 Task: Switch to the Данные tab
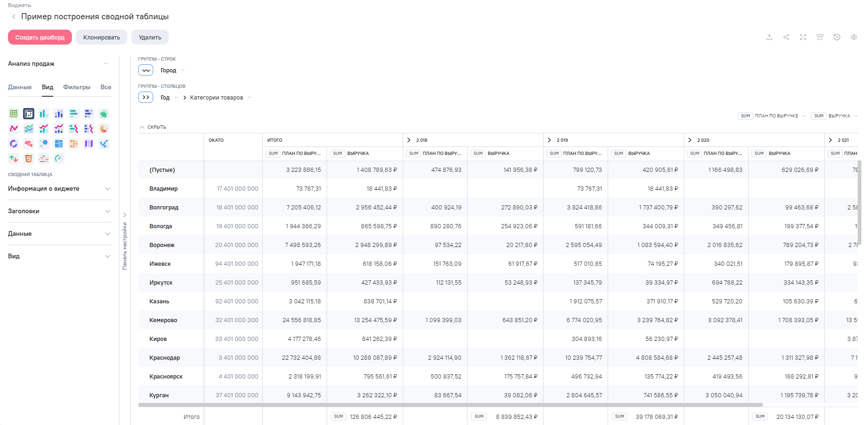(x=20, y=87)
